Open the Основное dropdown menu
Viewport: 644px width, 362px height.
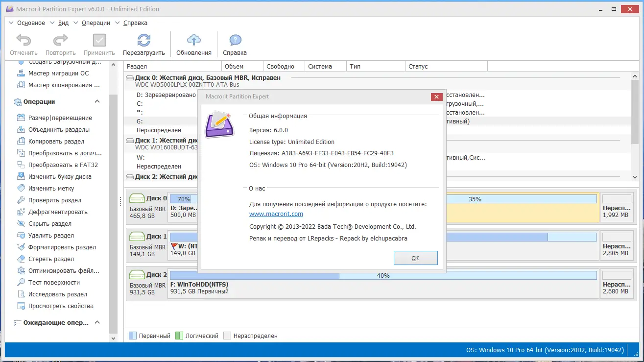click(x=32, y=23)
